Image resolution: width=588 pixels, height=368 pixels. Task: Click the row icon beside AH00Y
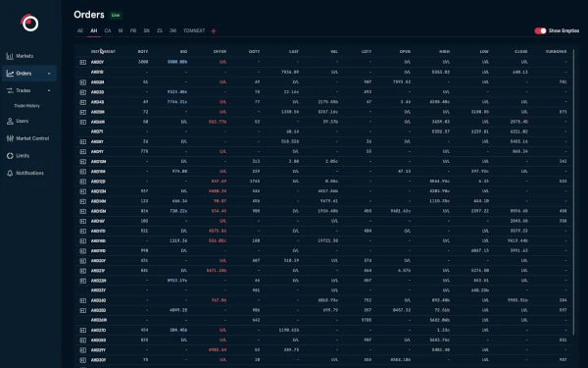(83, 62)
